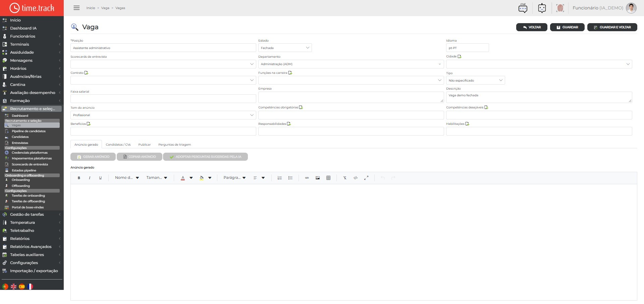The height and width of the screenshot is (304, 644).
Task: Click the Guardar button
Action: (567, 27)
